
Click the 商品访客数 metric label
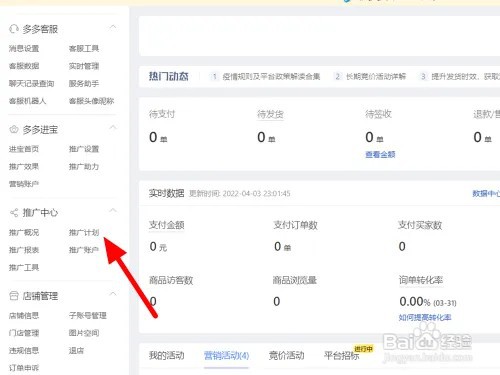171,280
